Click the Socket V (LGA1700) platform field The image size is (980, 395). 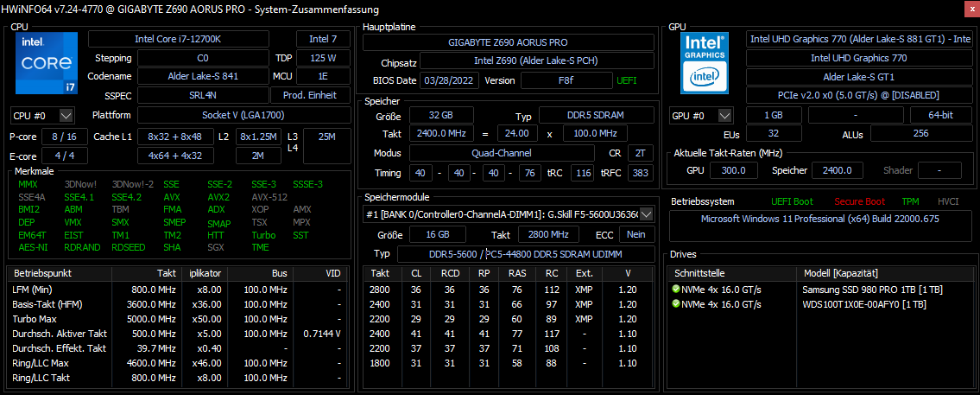tap(243, 116)
